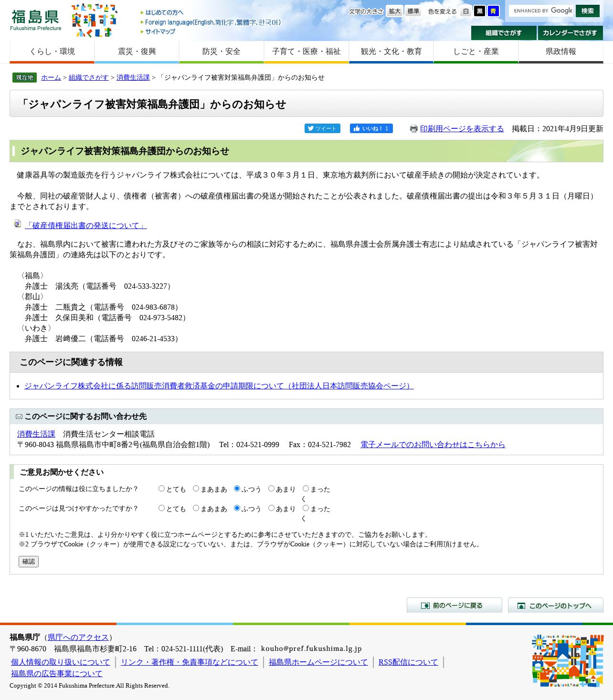Viewport: 613px width, 700px height.
Task: Focus the Google search field
Action: (x=541, y=10)
